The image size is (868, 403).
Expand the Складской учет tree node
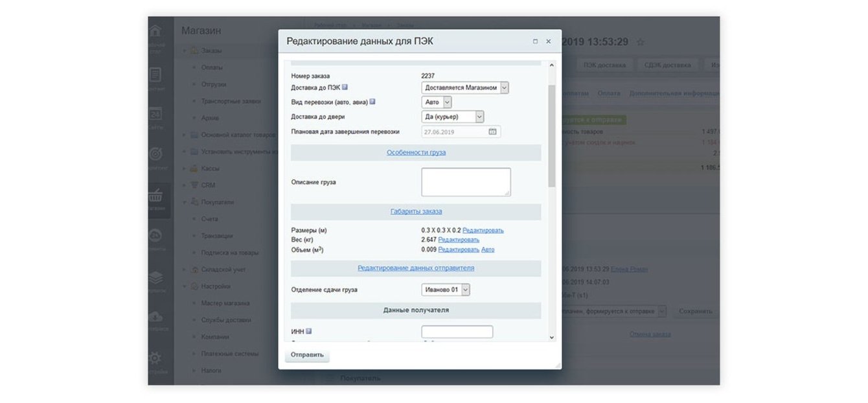(184, 270)
